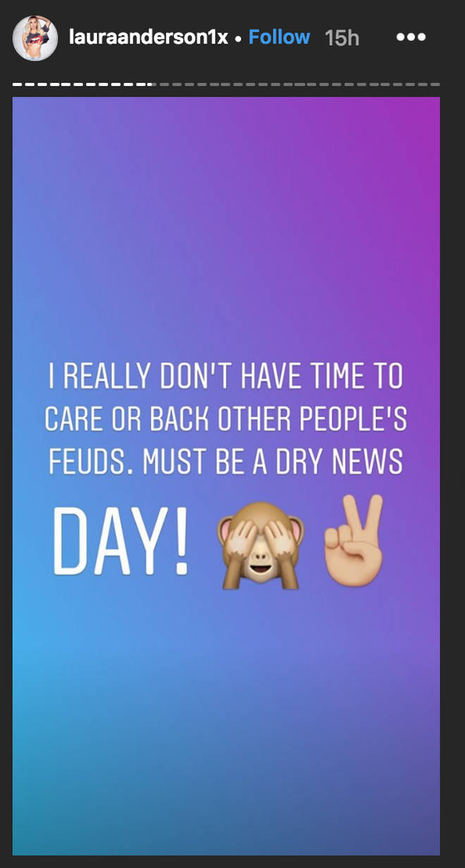465x868 pixels.
Task: Jump to first story progress segment
Action: tap(18, 84)
